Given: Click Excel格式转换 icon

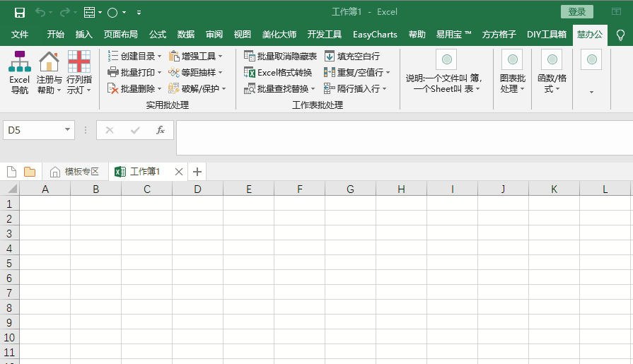Looking at the screenshot, I should [249, 72].
